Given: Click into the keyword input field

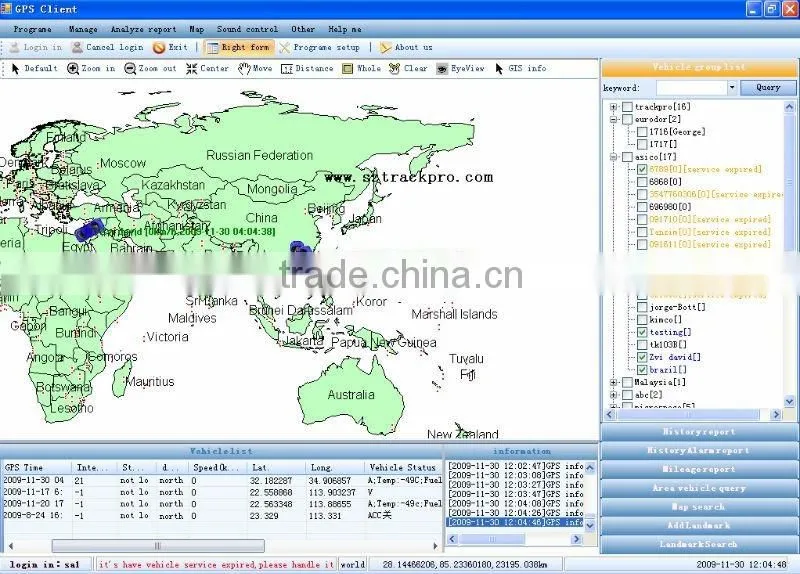Looking at the screenshot, I should 691,88.
